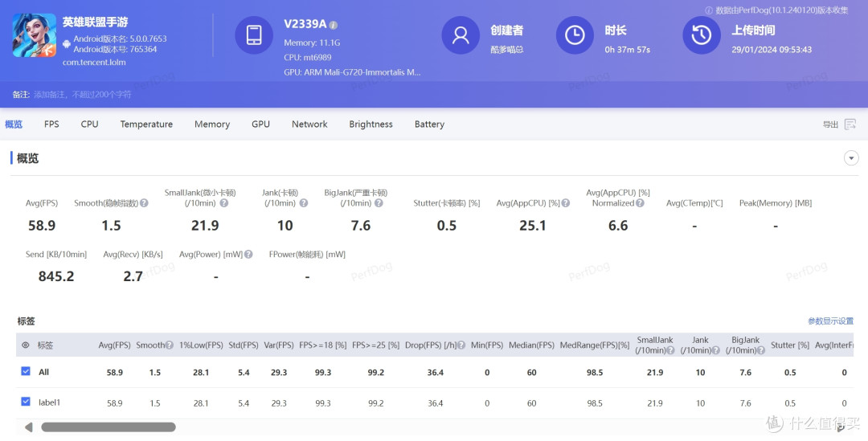Click the Var(FPS) column header
The width and height of the screenshot is (868, 441).
pos(279,345)
